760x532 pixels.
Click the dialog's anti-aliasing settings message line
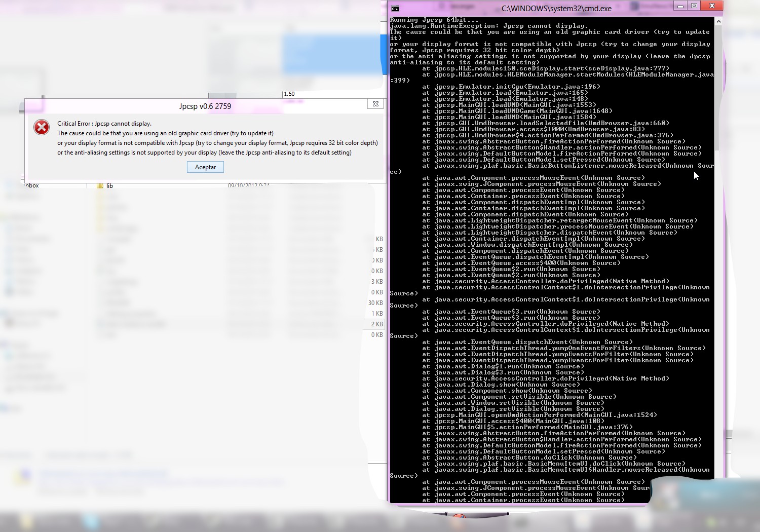(204, 153)
